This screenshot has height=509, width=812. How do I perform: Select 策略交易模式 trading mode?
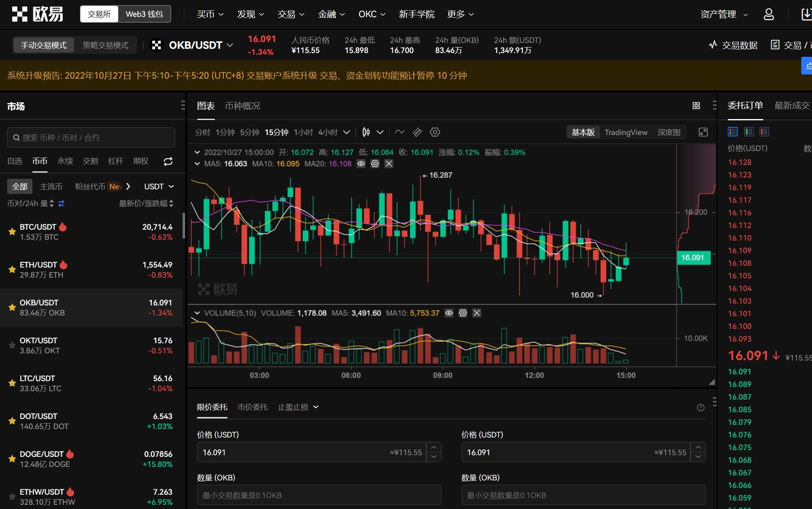(x=105, y=45)
